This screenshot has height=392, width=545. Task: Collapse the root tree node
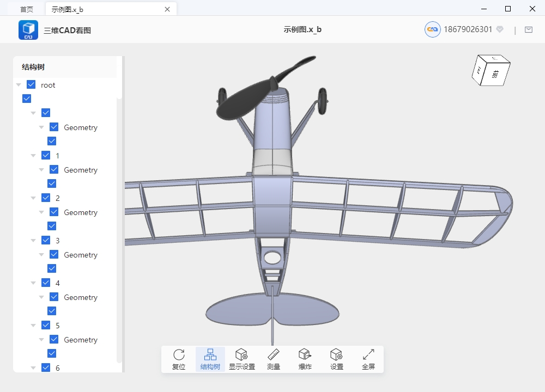tap(19, 85)
